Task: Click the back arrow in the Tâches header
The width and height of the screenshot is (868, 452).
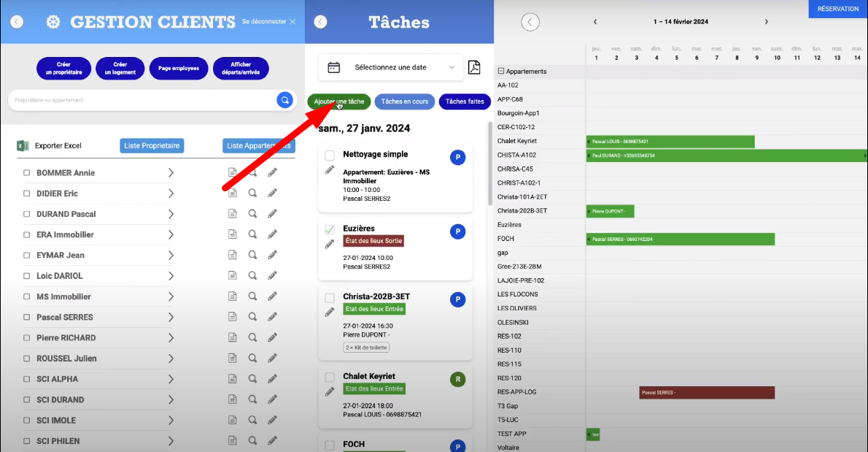Action: pos(320,22)
